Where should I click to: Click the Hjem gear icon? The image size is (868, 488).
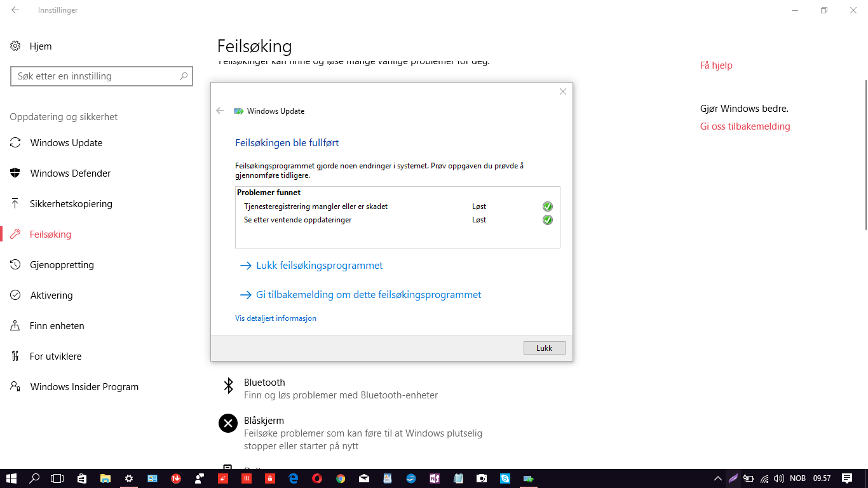click(x=15, y=46)
